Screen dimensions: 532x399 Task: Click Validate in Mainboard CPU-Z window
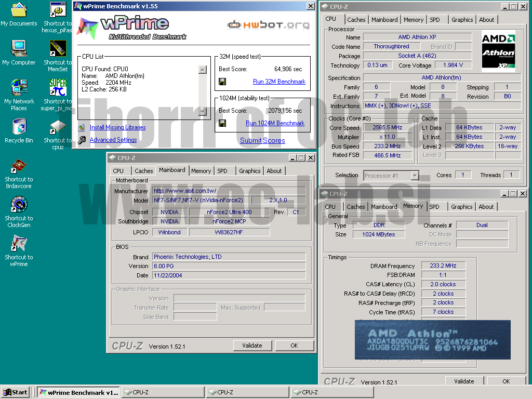[252, 345]
